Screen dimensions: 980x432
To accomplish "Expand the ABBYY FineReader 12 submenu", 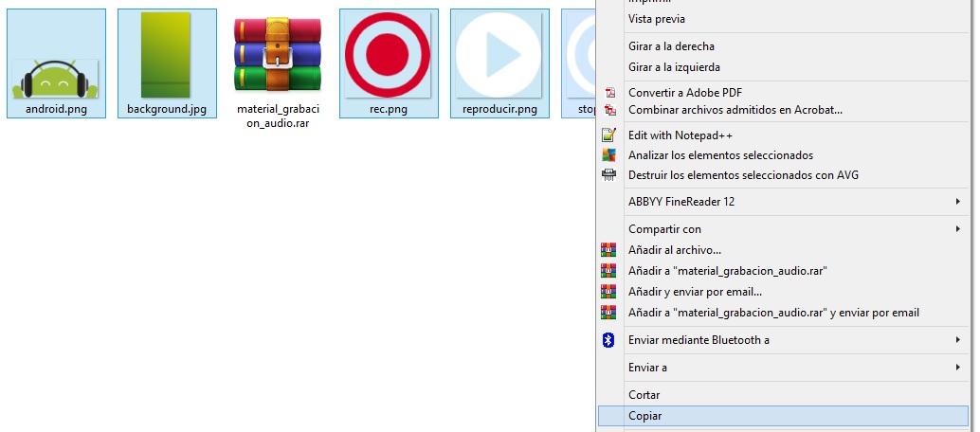I will coord(958,202).
